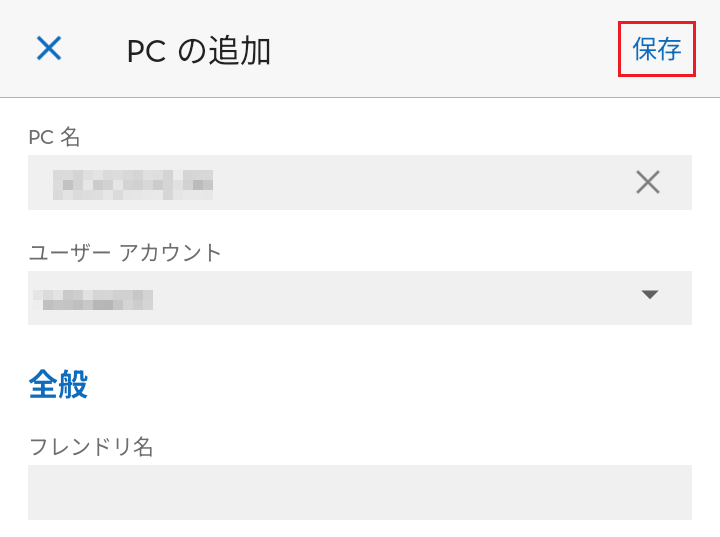
Task: Click header space between X and title
Action: point(95,49)
